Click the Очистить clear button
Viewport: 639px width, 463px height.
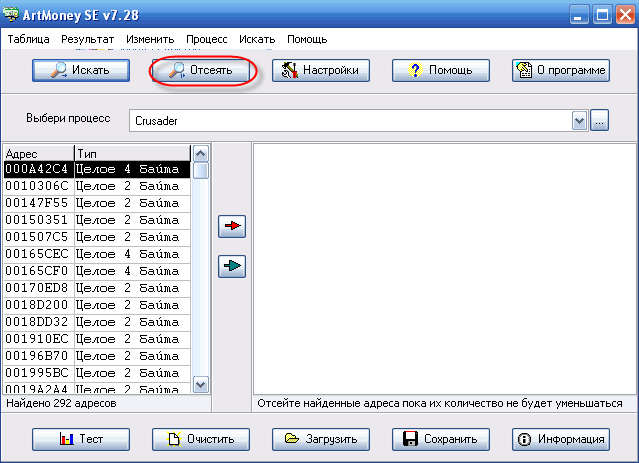point(201,439)
